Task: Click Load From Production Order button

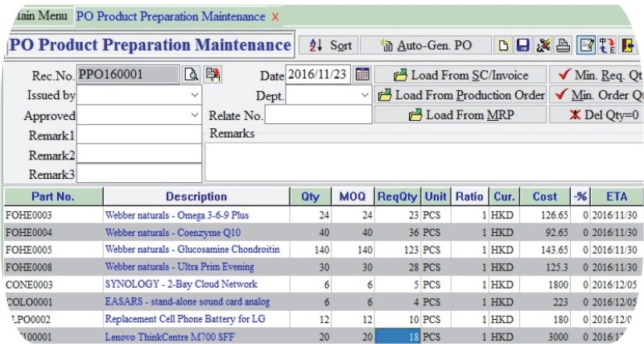Action: [x=460, y=95]
